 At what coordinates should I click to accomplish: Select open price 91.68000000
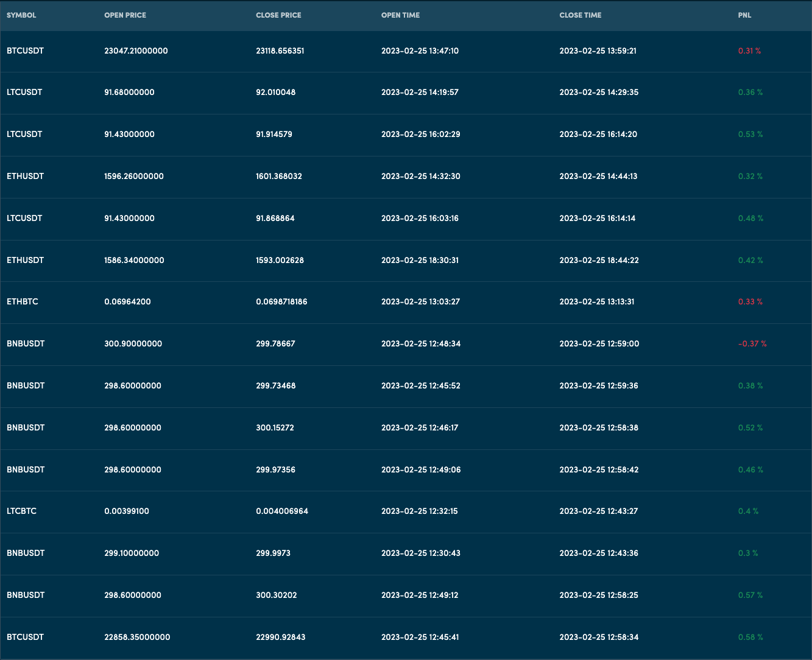click(x=129, y=92)
